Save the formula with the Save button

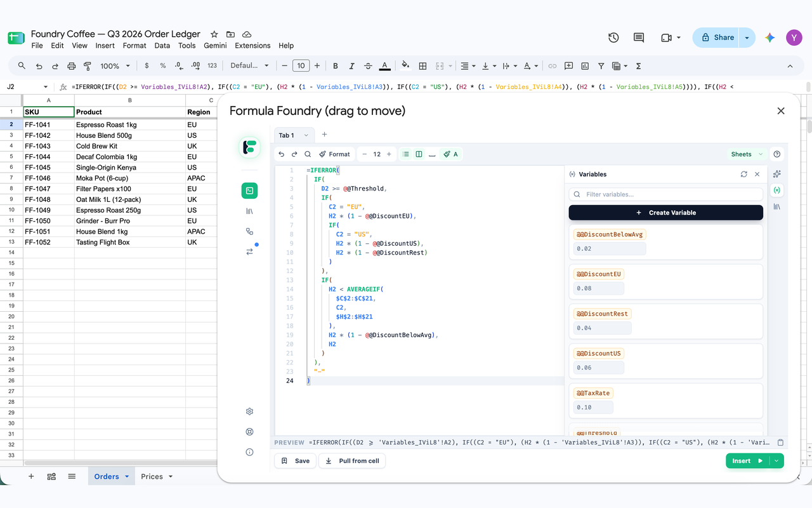[295, 461]
